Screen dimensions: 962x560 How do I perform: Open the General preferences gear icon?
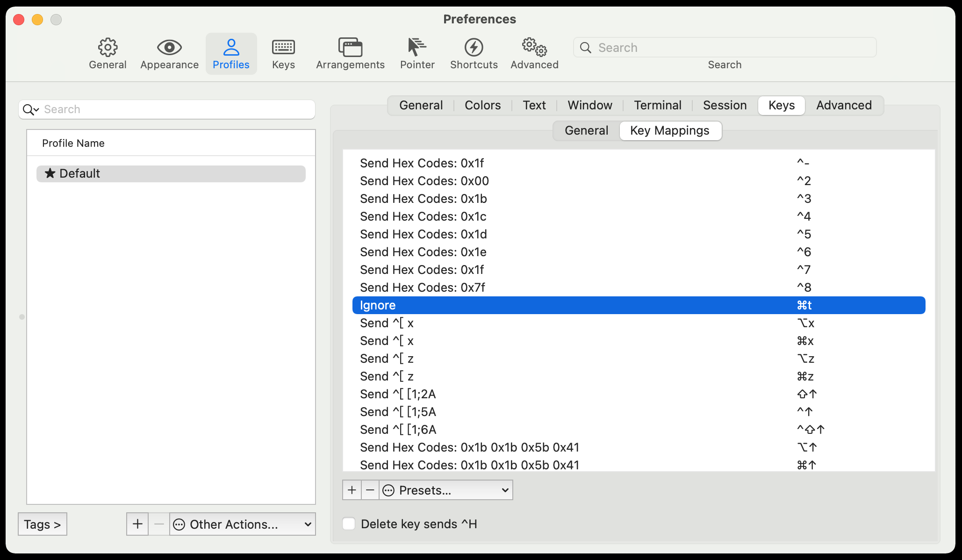click(108, 53)
